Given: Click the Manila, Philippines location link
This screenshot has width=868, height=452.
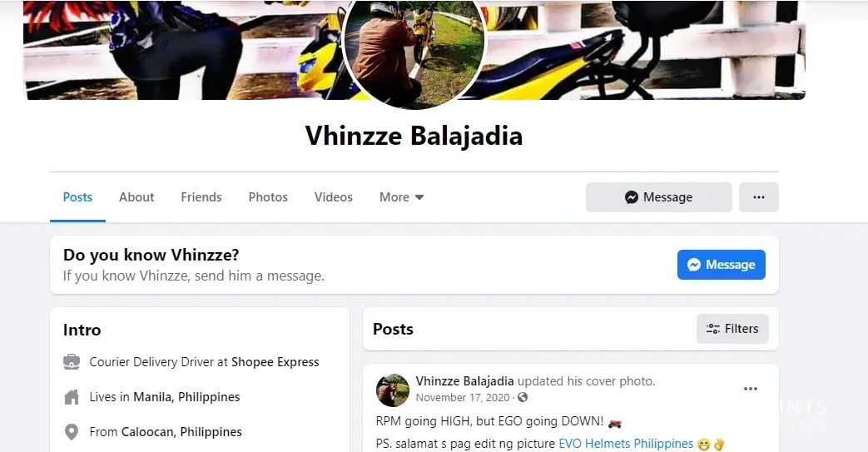Looking at the screenshot, I should tap(186, 397).
